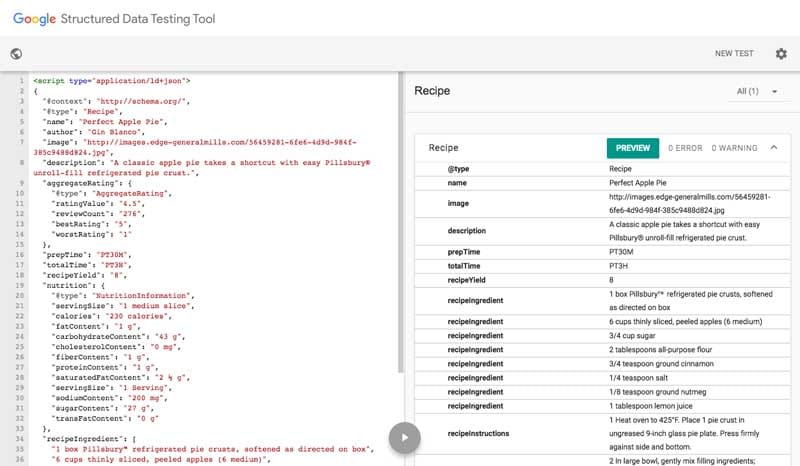Select the recipeYield row
Image resolution: width=800 pixels, height=466 pixels.
[x=602, y=280]
